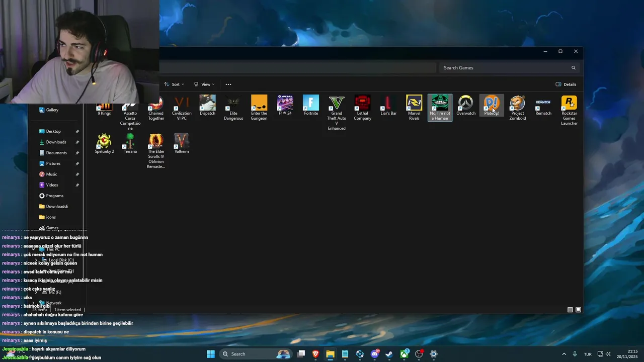Screen dimensions: 644x362
Task: Select the Rematch game icon
Action: pyautogui.click(x=543, y=106)
